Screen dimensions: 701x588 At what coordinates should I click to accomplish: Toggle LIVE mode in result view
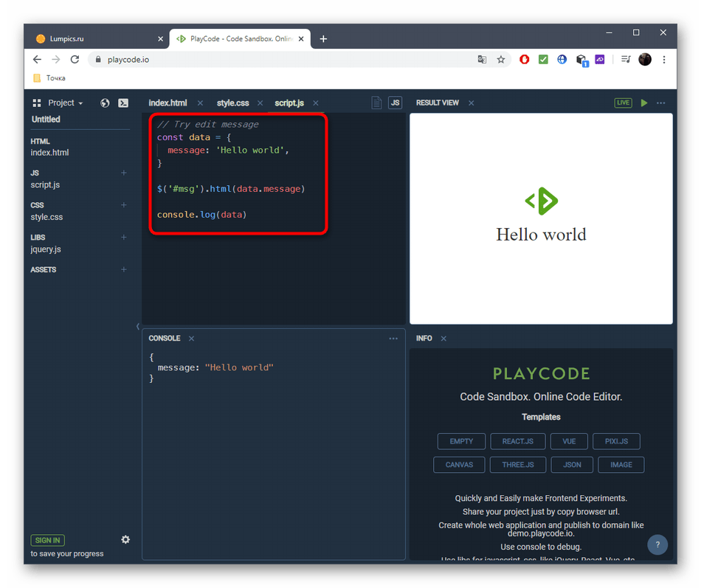point(624,103)
